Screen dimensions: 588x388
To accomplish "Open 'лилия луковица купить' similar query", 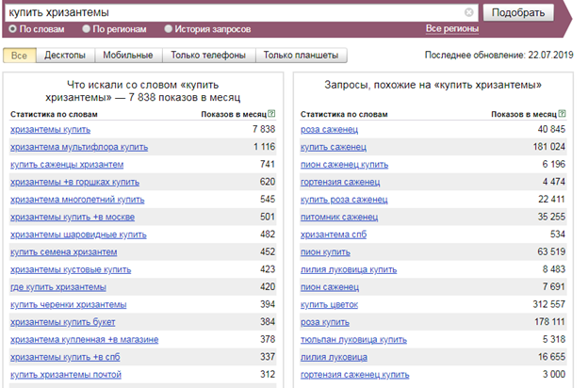I will (x=349, y=270).
